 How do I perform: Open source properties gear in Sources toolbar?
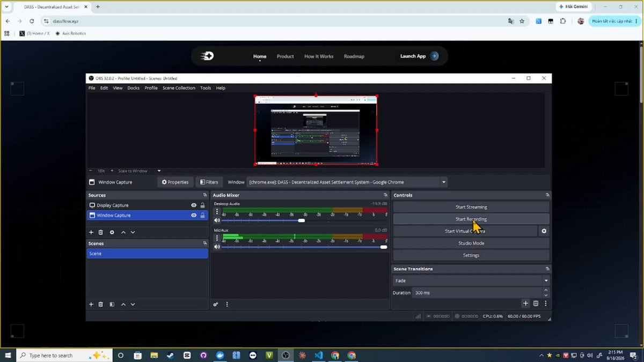tap(112, 232)
